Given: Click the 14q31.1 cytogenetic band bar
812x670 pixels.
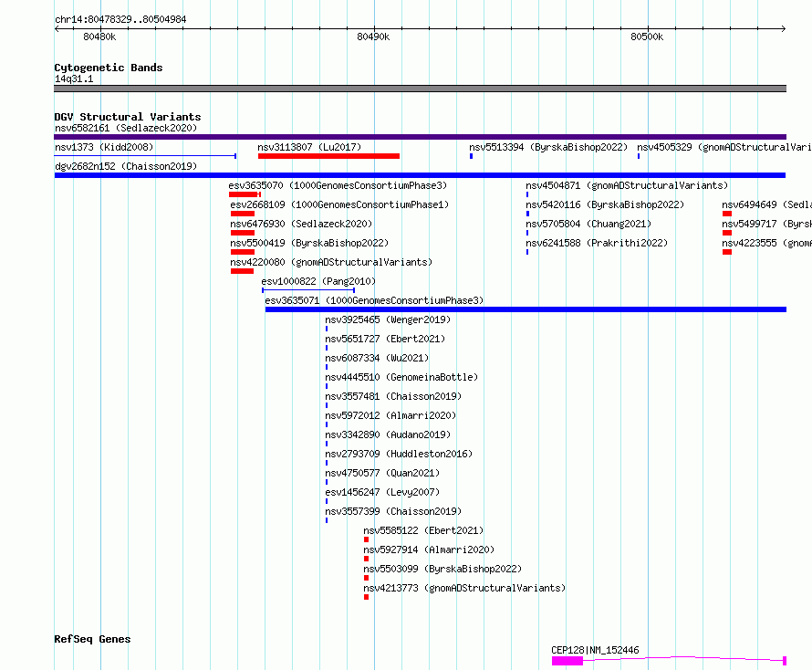Looking at the screenshot, I should tap(420, 89).
